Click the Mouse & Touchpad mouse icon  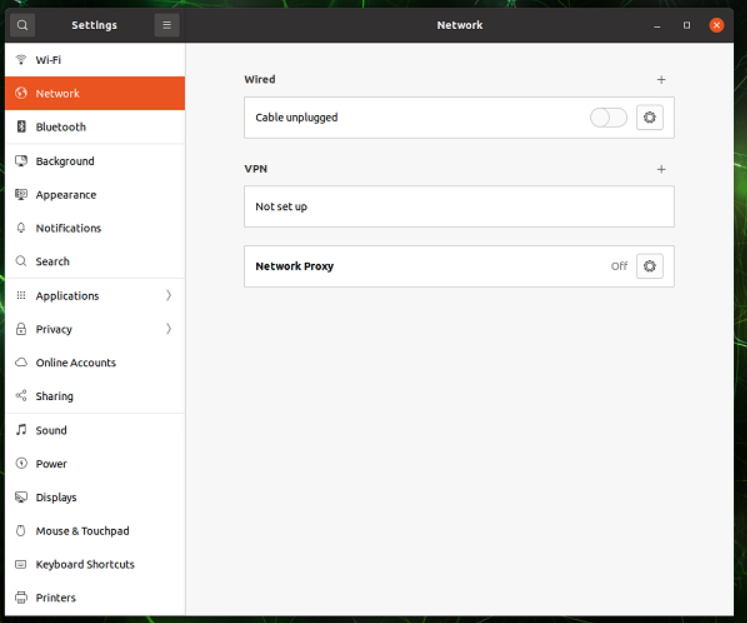coord(21,530)
